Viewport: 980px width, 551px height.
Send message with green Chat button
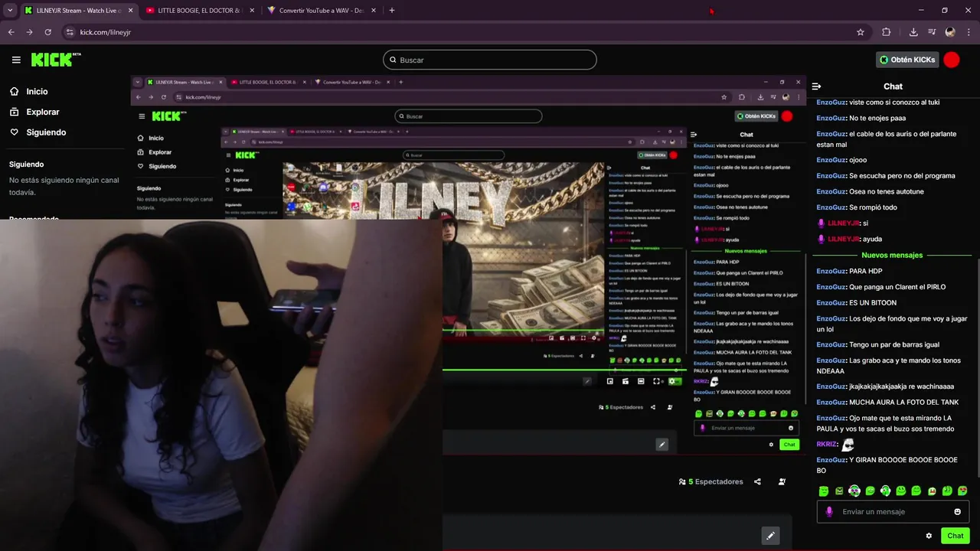pyautogui.click(x=955, y=536)
